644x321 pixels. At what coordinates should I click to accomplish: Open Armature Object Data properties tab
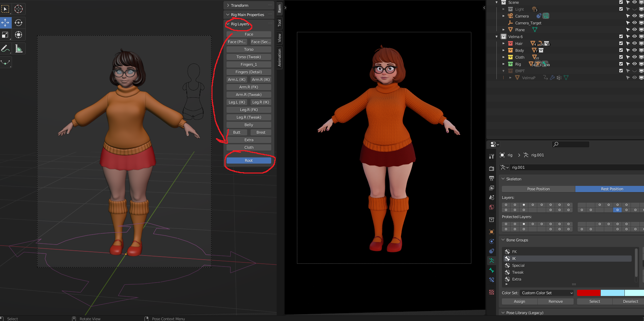click(x=492, y=261)
